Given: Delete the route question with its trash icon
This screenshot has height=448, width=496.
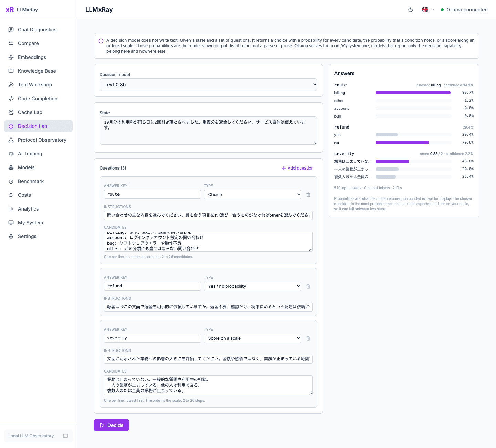Looking at the screenshot, I should click(308, 195).
